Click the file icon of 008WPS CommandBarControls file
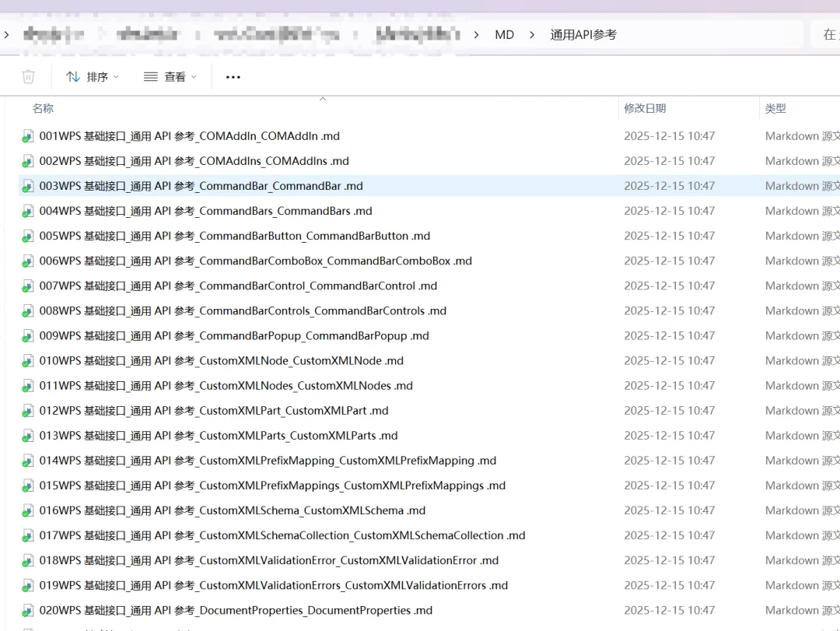The width and height of the screenshot is (840, 631). coord(28,311)
